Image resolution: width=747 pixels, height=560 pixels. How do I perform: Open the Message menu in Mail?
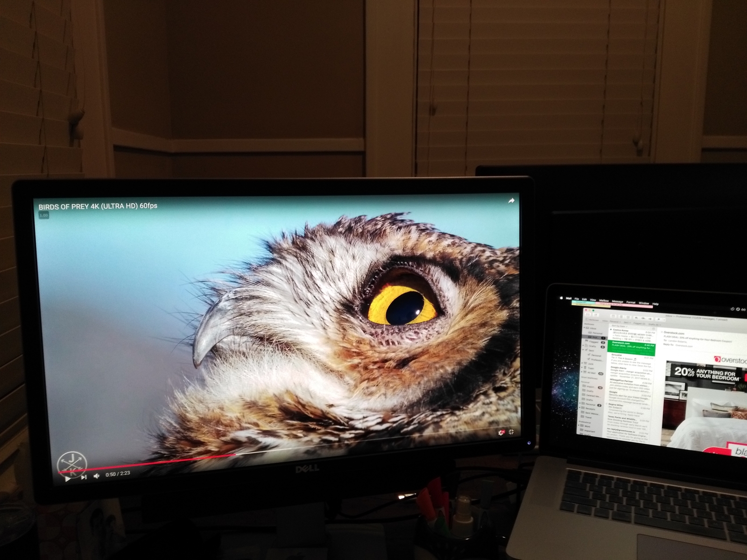click(x=618, y=301)
